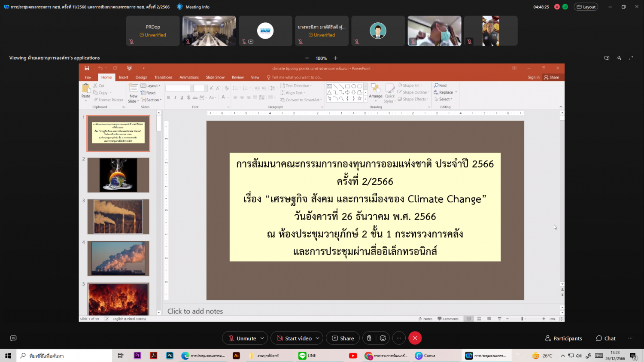The height and width of the screenshot is (362, 644).
Task: Switch to the Animations tab
Action: tap(189, 77)
